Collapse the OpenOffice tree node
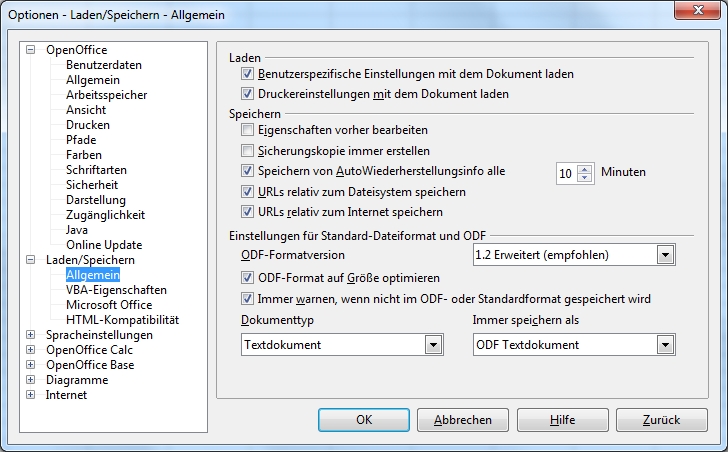Image resolution: width=728 pixels, height=452 pixels. tap(31, 50)
